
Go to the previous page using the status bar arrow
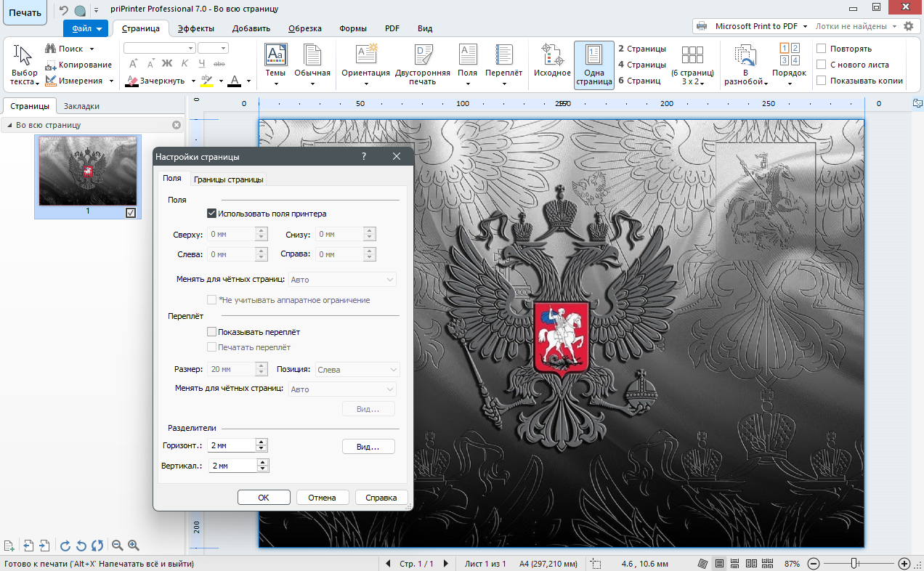(387, 564)
